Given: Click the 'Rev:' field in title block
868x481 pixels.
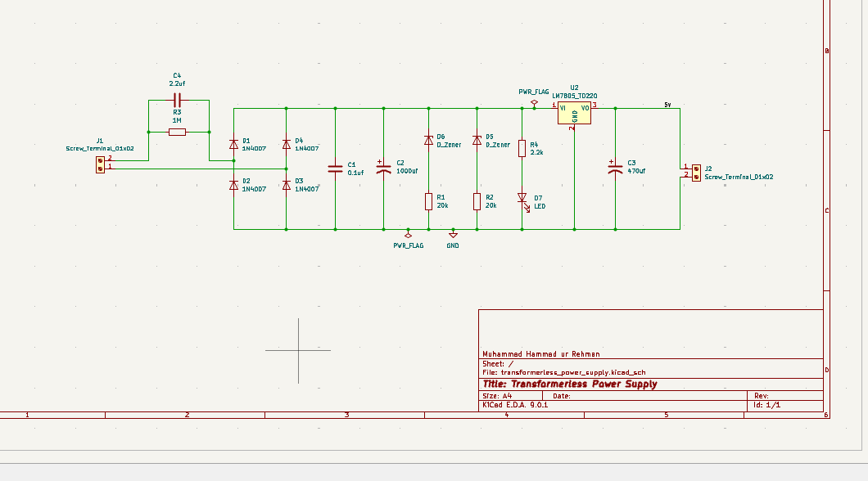Looking at the screenshot, I should (x=762, y=397).
